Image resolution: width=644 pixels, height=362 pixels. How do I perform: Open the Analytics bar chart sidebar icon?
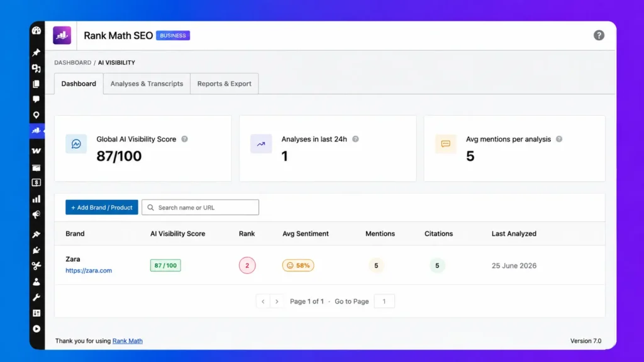coord(36,199)
